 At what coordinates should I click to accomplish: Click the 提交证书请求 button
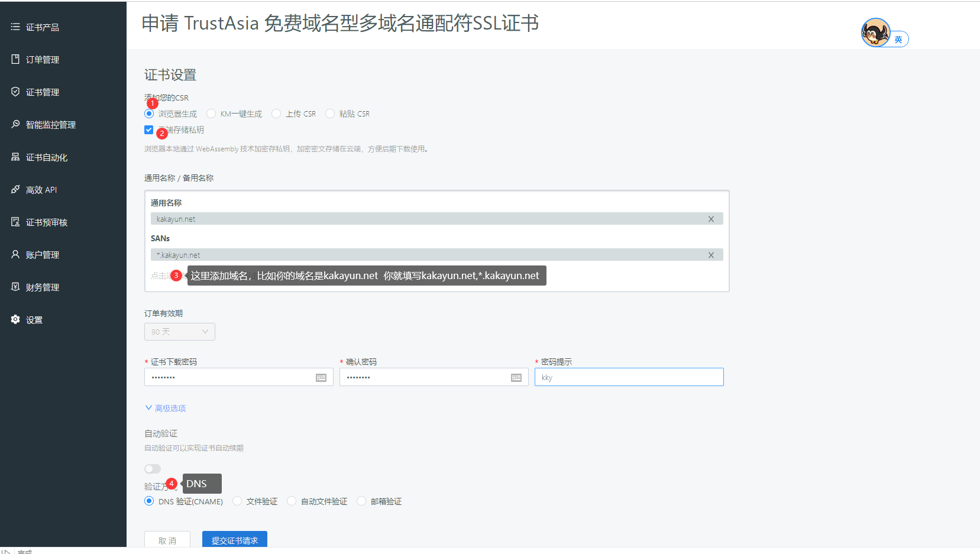tap(235, 540)
